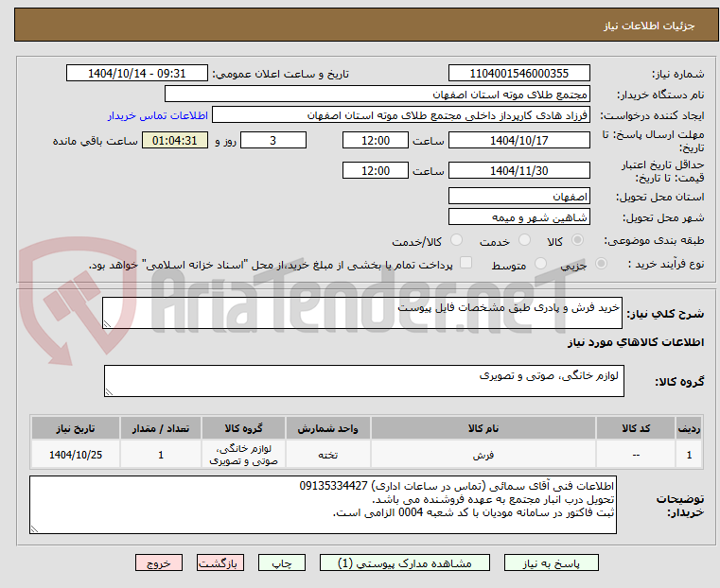This screenshot has height=588, width=720.
Task: Toggle the اسناد خزانه اسلامی payment checkbox
Action: (x=465, y=263)
